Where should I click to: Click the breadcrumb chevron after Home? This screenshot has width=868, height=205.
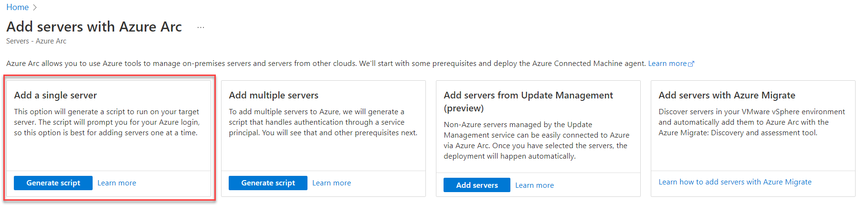click(35, 8)
